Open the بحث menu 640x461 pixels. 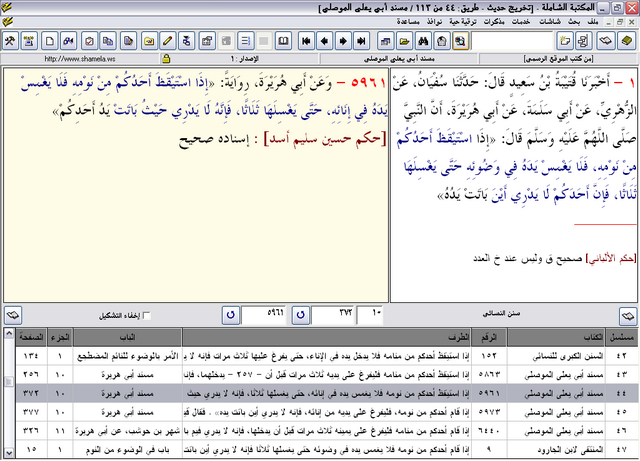(x=574, y=22)
